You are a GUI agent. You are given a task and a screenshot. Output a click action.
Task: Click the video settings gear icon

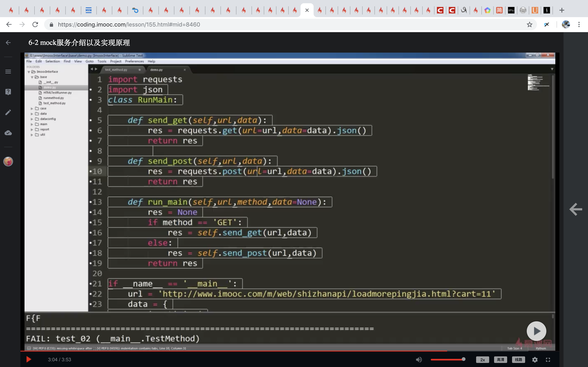click(535, 359)
